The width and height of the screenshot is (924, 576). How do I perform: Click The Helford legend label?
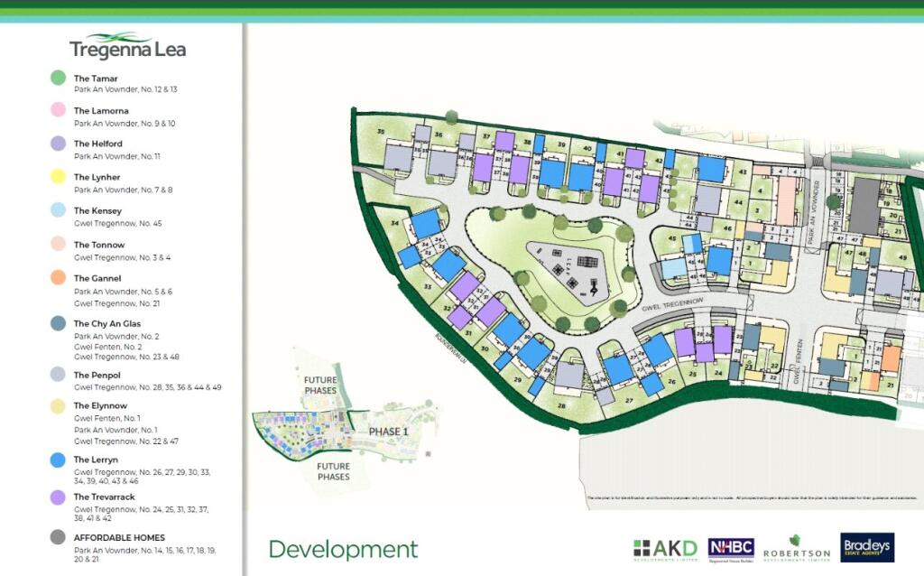97,144
